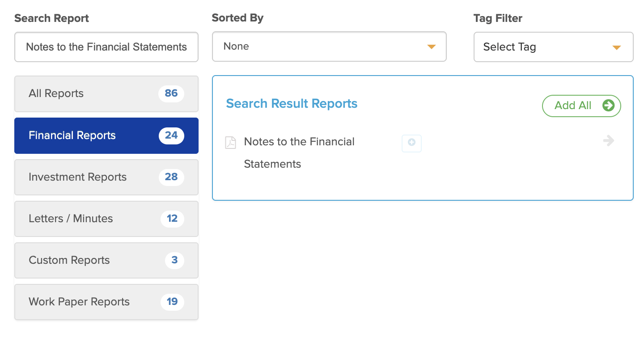This screenshot has width=644, height=338.
Task: Click the PDF icon beside Notes to the Financial Statements
Action: [x=230, y=143]
